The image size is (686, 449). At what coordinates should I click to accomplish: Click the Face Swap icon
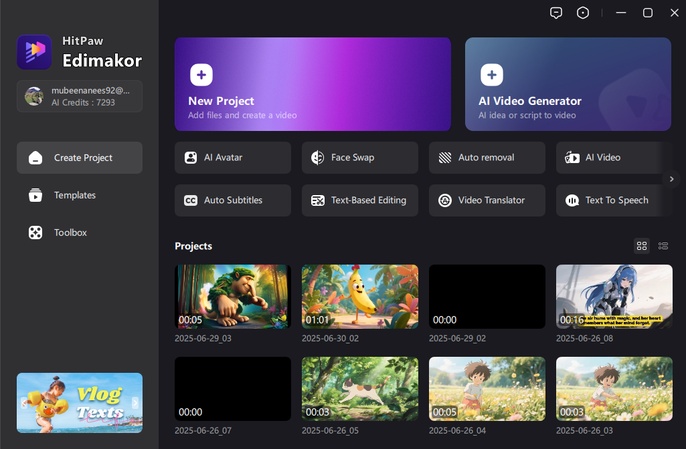[317, 158]
